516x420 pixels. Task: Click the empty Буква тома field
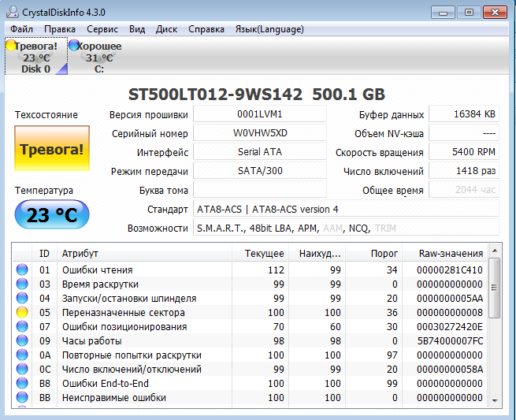tap(260, 190)
